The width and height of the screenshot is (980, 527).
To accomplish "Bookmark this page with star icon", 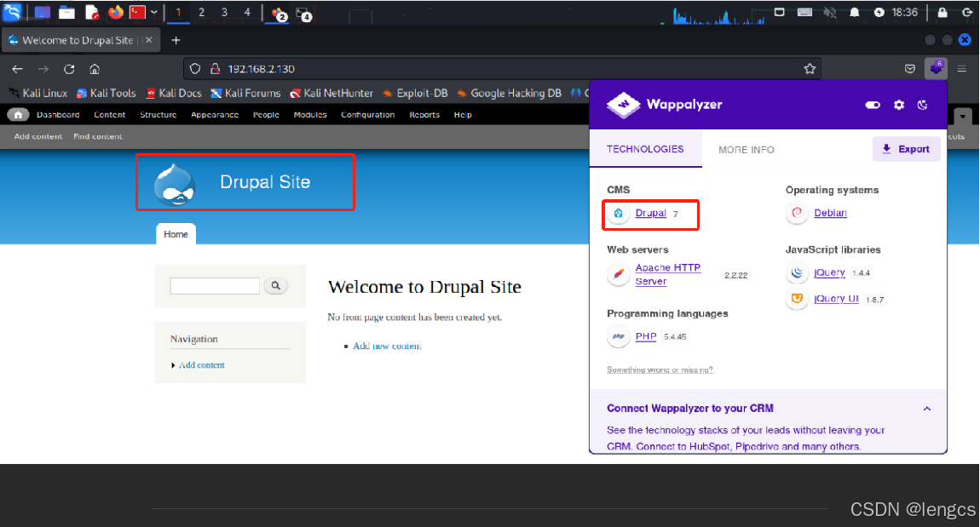I will tap(810, 69).
